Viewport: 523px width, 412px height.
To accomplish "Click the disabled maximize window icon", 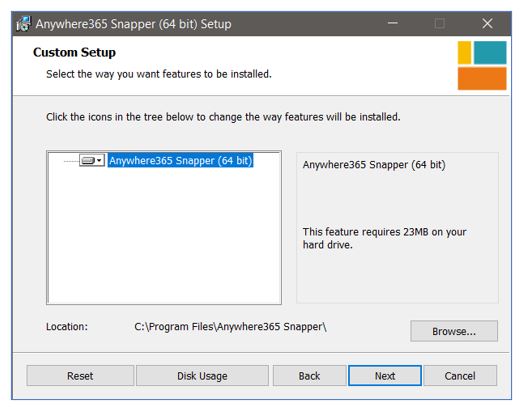I will coord(440,23).
